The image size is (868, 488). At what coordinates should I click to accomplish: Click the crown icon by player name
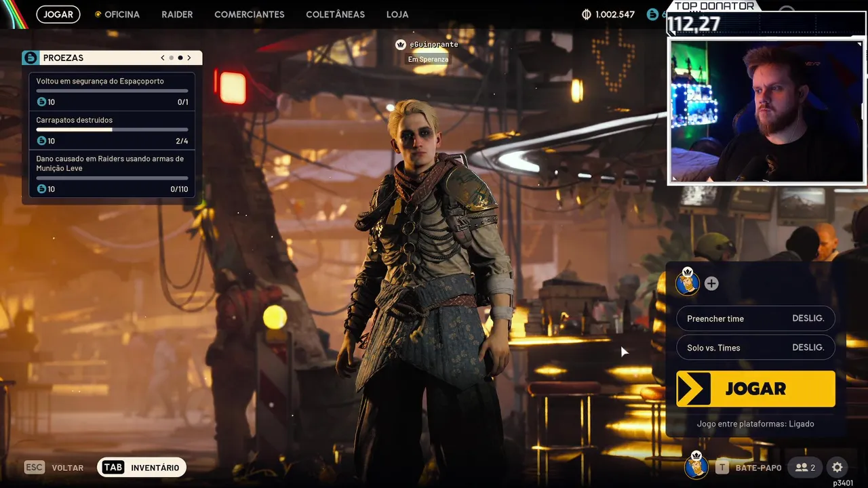point(401,44)
